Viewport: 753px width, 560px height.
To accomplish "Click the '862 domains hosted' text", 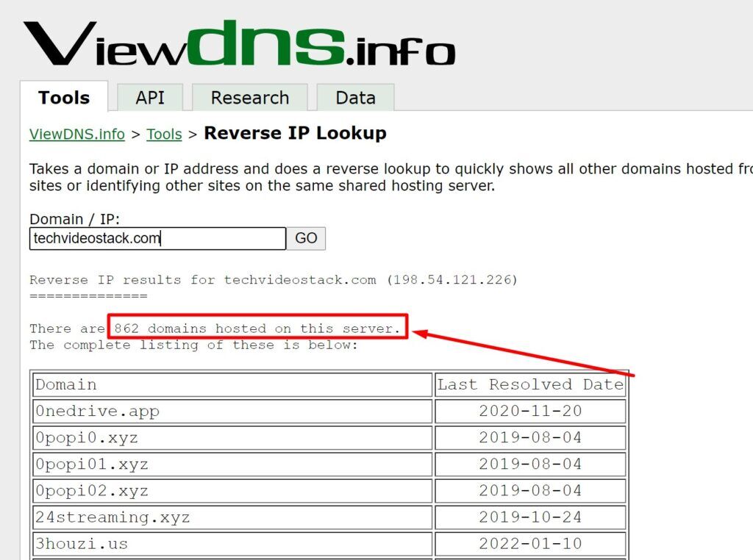I will pos(190,329).
